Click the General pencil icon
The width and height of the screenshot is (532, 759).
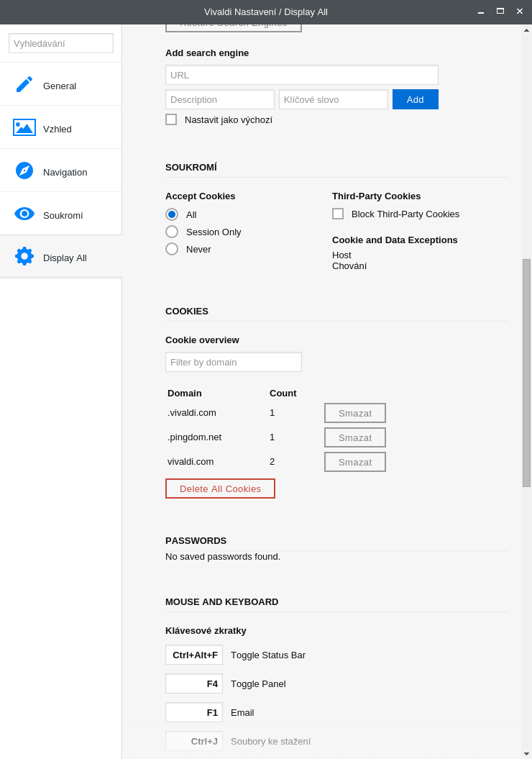pyautogui.click(x=24, y=84)
